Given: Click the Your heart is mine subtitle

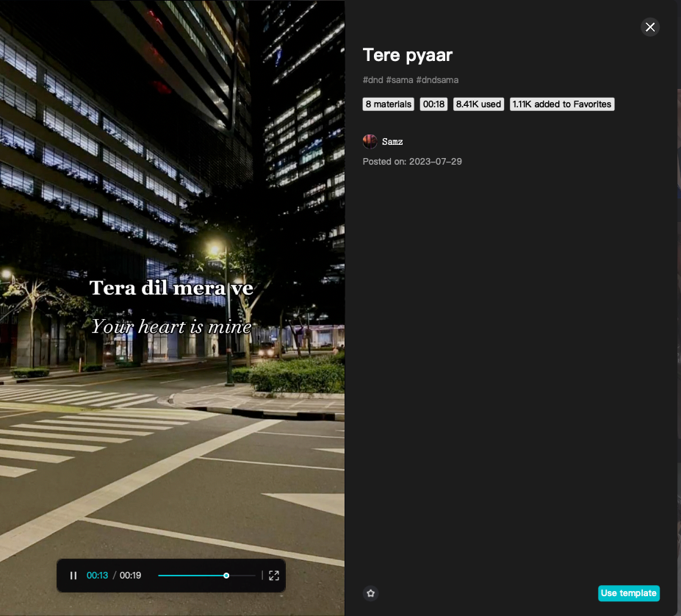Looking at the screenshot, I should coord(171,327).
